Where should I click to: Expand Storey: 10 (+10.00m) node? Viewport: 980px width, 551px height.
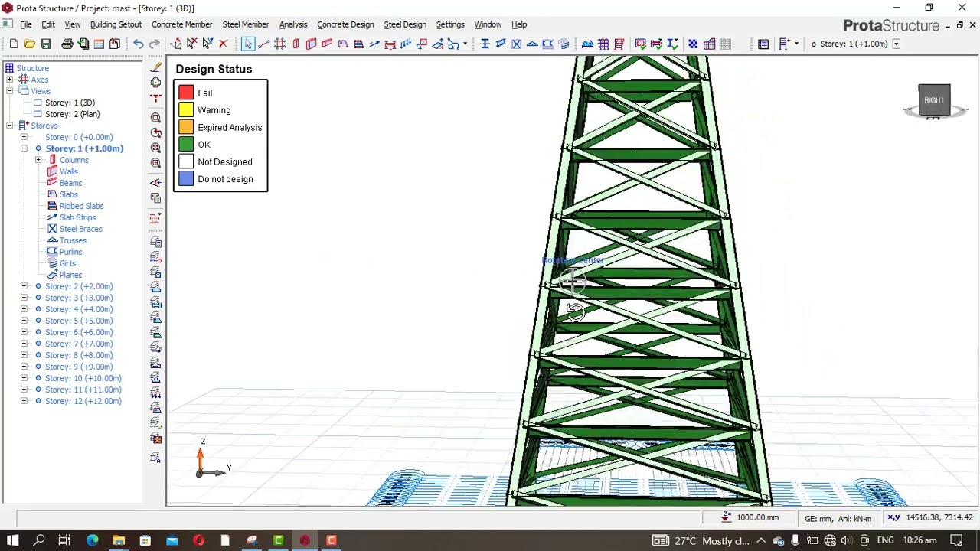pyautogui.click(x=24, y=378)
